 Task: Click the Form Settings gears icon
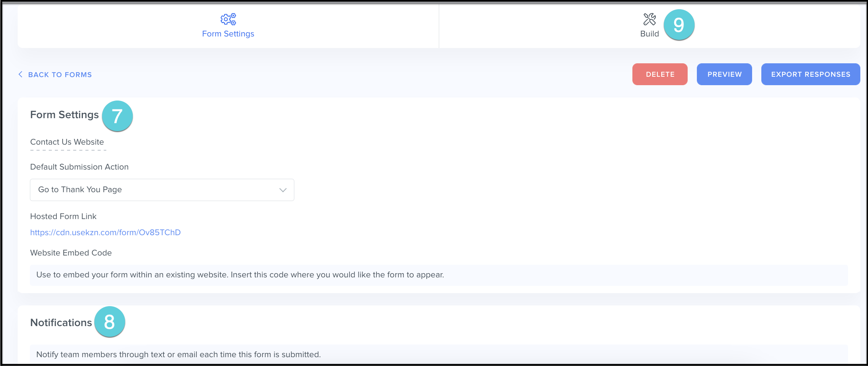click(x=228, y=19)
